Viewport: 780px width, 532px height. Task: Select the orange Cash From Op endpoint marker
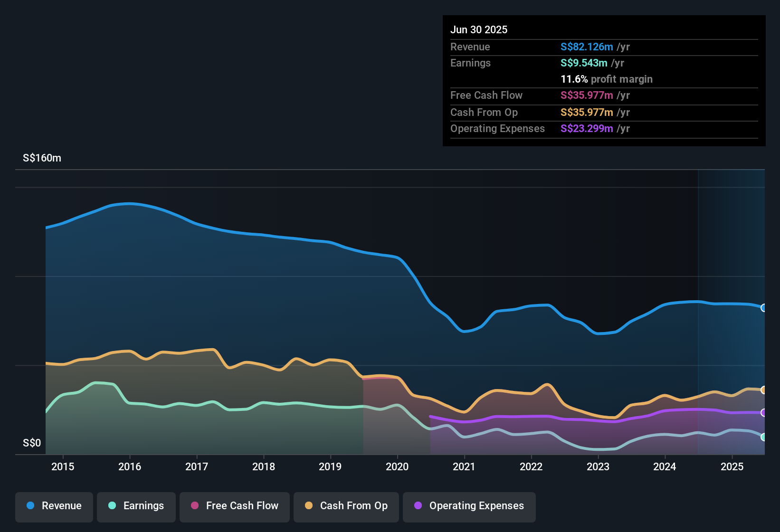(x=763, y=390)
